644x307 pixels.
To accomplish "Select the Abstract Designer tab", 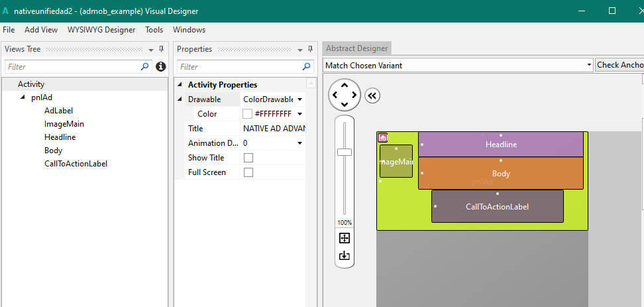I will [356, 48].
